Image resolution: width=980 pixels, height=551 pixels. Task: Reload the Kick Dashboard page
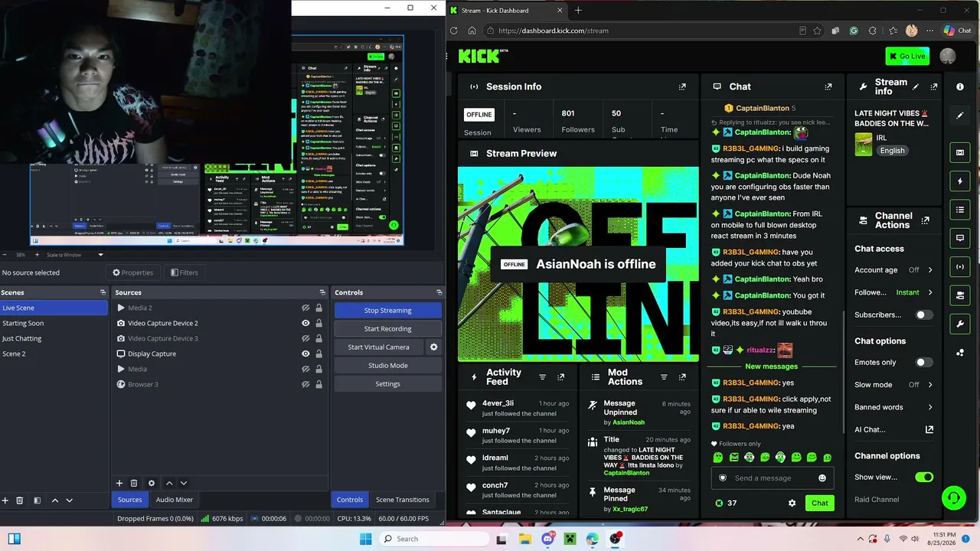click(454, 31)
